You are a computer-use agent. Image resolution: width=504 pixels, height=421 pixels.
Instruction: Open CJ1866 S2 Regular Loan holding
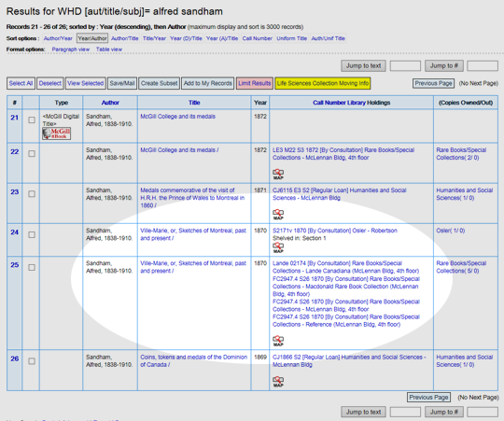pyautogui.click(x=349, y=361)
